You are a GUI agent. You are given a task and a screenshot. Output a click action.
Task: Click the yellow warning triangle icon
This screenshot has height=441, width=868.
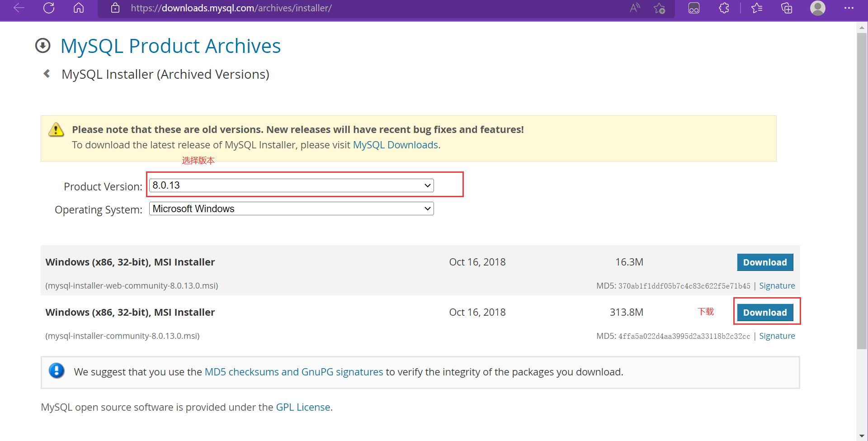[x=56, y=129]
